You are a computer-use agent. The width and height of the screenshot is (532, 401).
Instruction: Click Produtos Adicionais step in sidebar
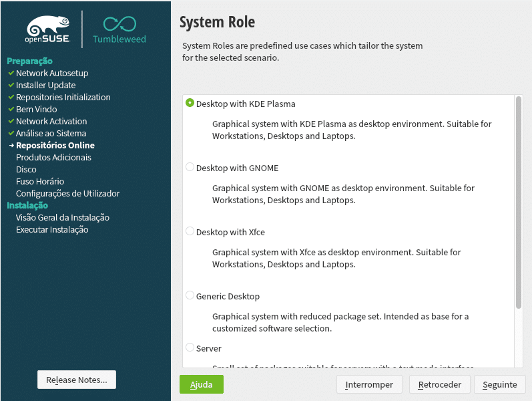[x=53, y=157]
